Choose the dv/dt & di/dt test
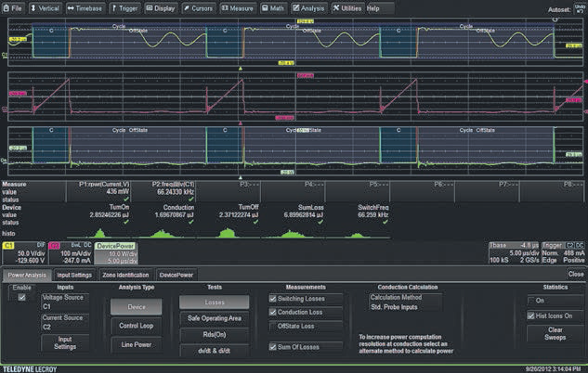Viewport: 588px width, 373px height. [x=215, y=351]
